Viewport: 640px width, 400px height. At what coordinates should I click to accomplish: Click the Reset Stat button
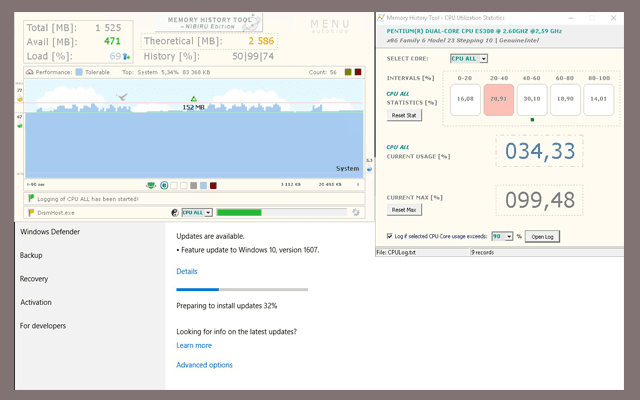point(404,115)
